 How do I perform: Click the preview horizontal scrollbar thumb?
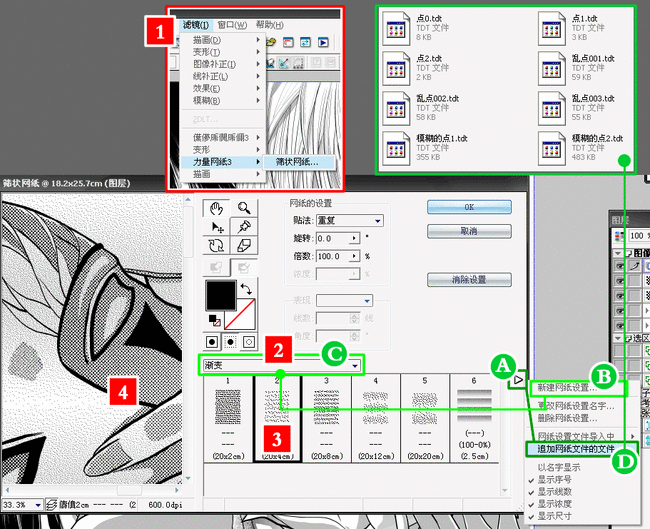pos(129,490)
